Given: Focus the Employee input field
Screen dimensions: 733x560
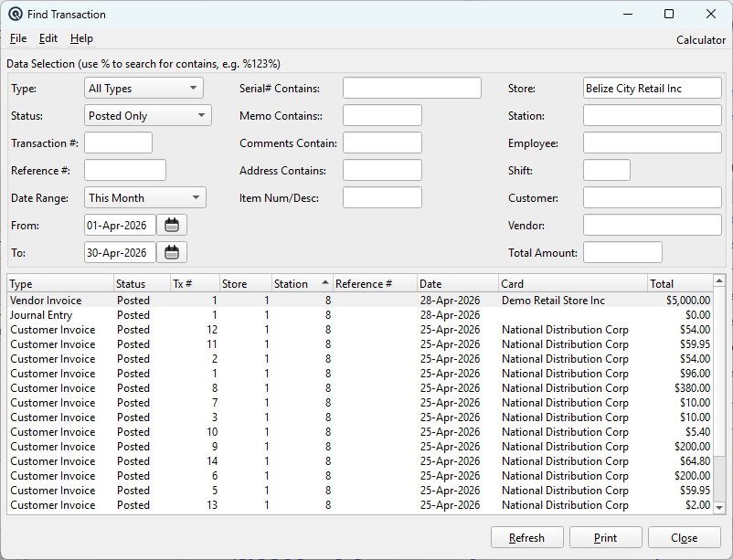Looking at the screenshot, I should (653, 143).
